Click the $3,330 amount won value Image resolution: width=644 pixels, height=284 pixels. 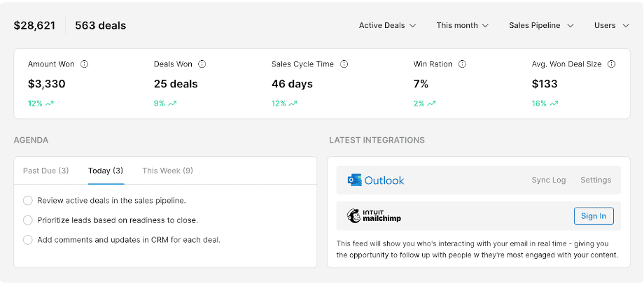[x=47, y=84]
